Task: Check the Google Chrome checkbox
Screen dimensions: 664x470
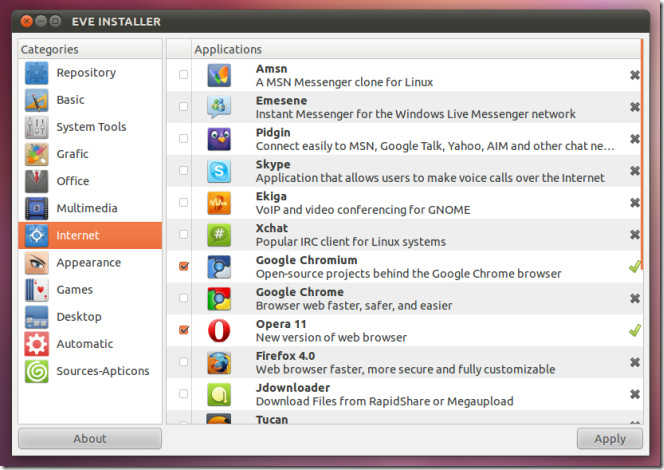Action: 183,298
